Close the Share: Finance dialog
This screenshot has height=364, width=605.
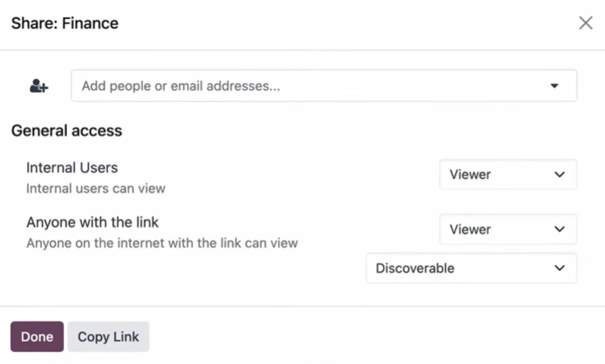[x=585, y=23]
